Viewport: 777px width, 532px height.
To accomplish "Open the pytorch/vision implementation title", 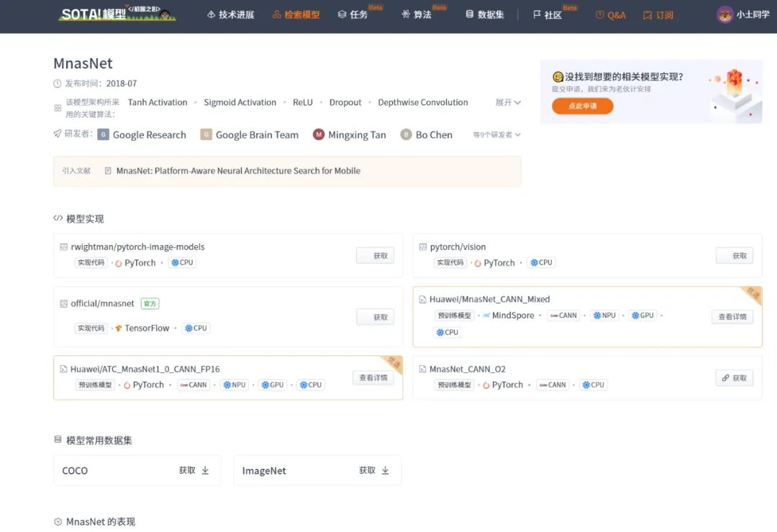I will [x=458, y=247].
